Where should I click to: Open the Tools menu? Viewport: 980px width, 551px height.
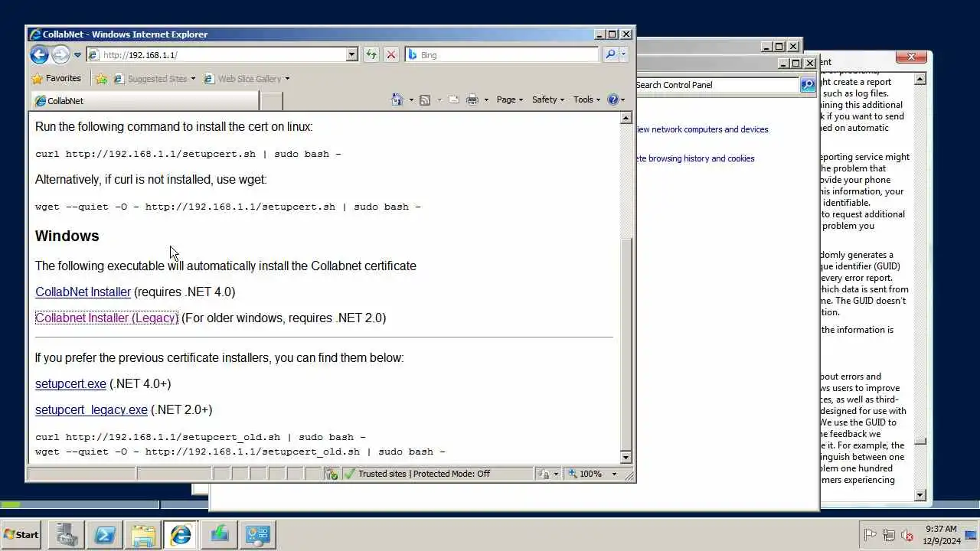587,99
